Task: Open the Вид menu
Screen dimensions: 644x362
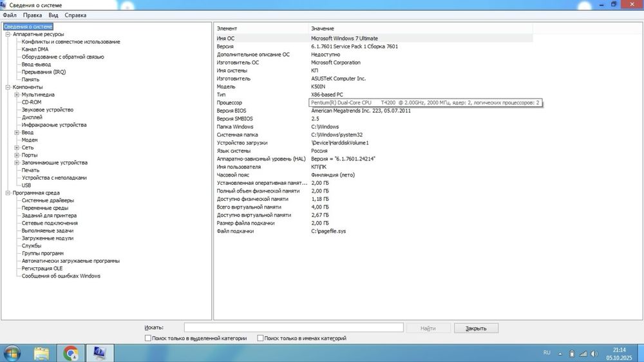Action: pos(53,15)
